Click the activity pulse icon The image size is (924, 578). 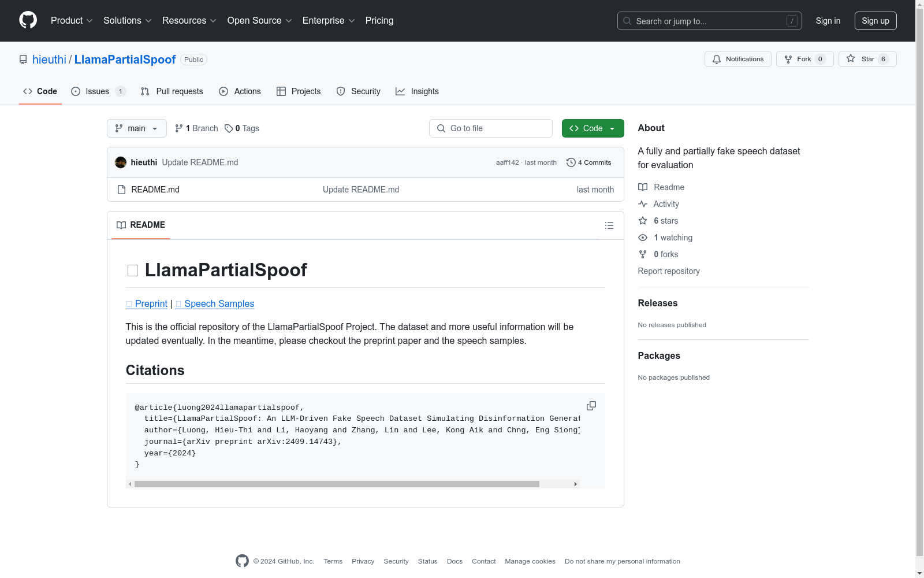click(643, 204)
